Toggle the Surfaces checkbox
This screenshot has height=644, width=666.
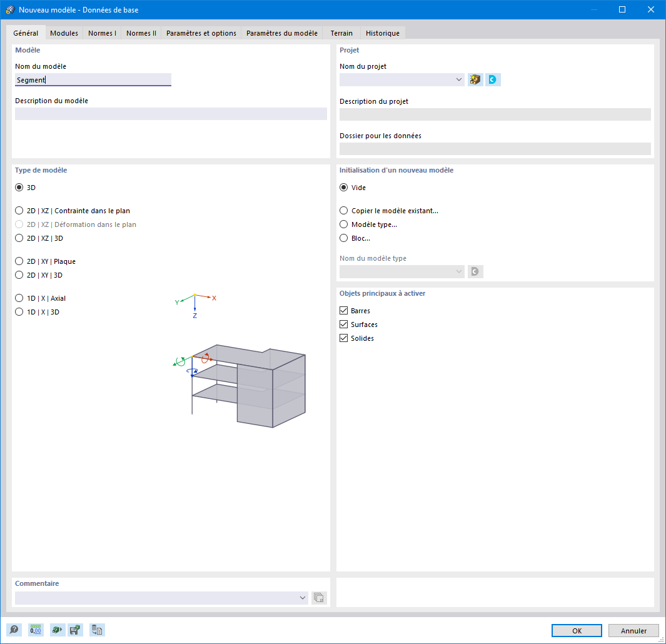[x=343, y=325]
